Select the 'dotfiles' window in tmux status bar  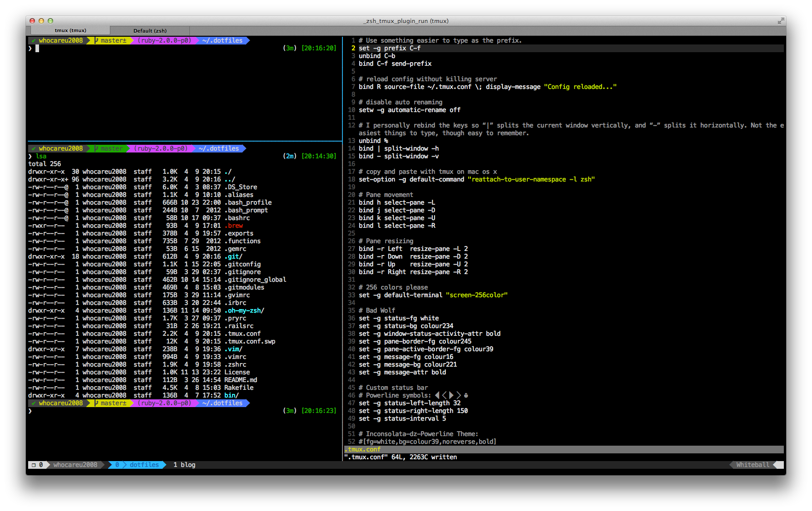tap(144, 465)
